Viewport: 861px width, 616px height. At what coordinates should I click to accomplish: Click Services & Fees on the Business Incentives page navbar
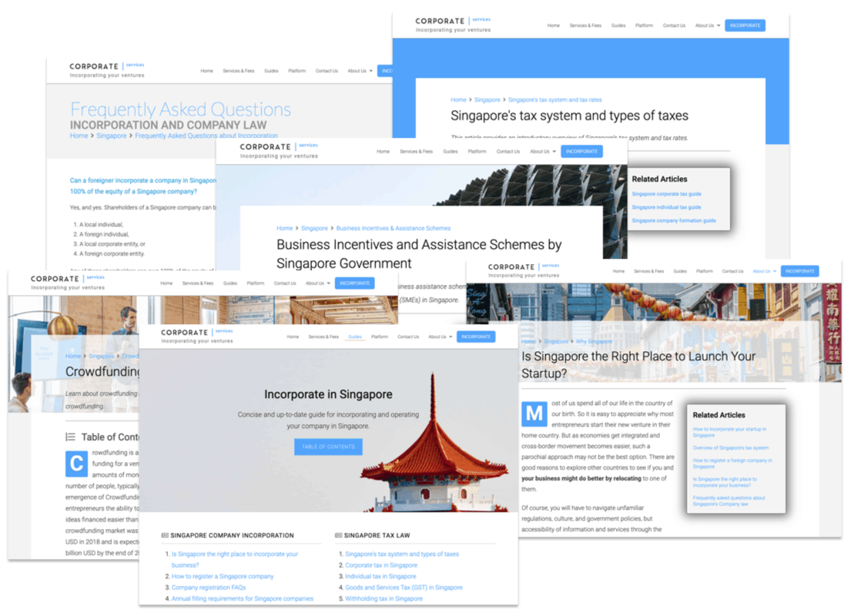pyautogui.click(x=416, y=152)
